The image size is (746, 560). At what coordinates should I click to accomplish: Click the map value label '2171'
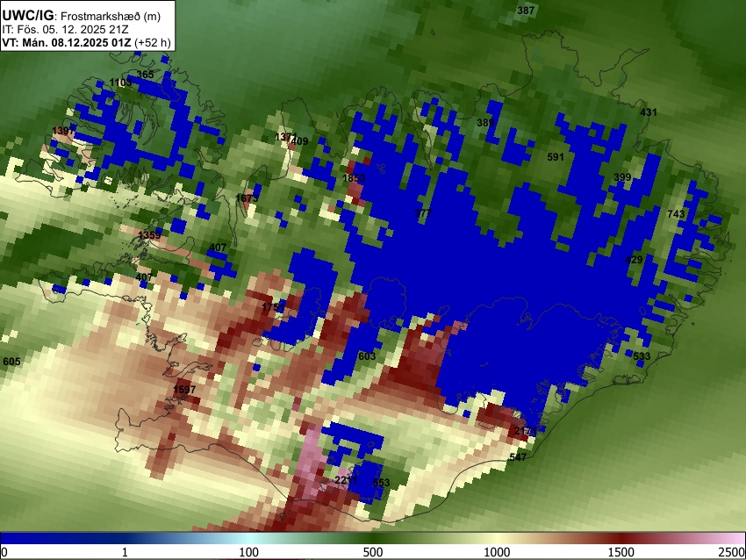point(526,432)
